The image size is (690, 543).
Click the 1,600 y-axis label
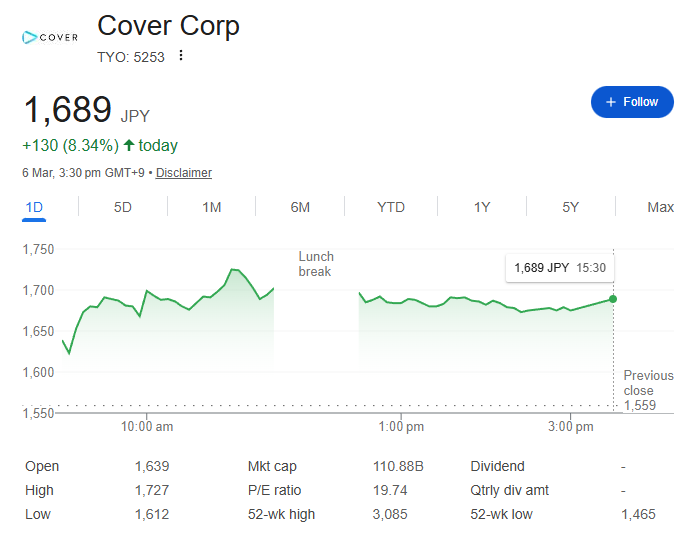(38, 372)
